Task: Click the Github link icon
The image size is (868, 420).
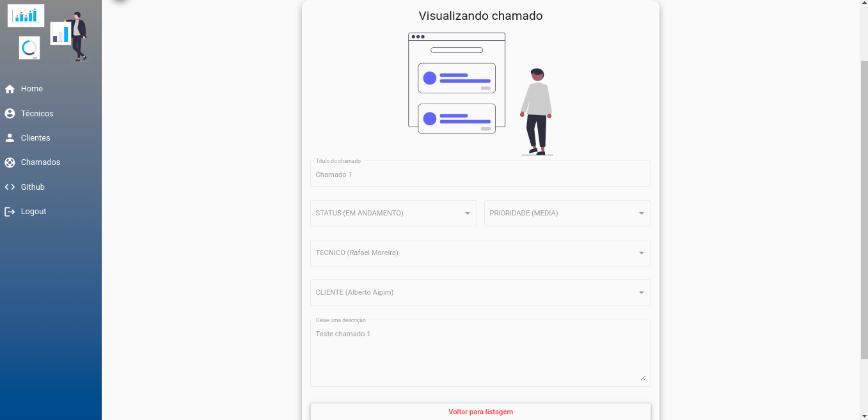Action: [10, 187]
